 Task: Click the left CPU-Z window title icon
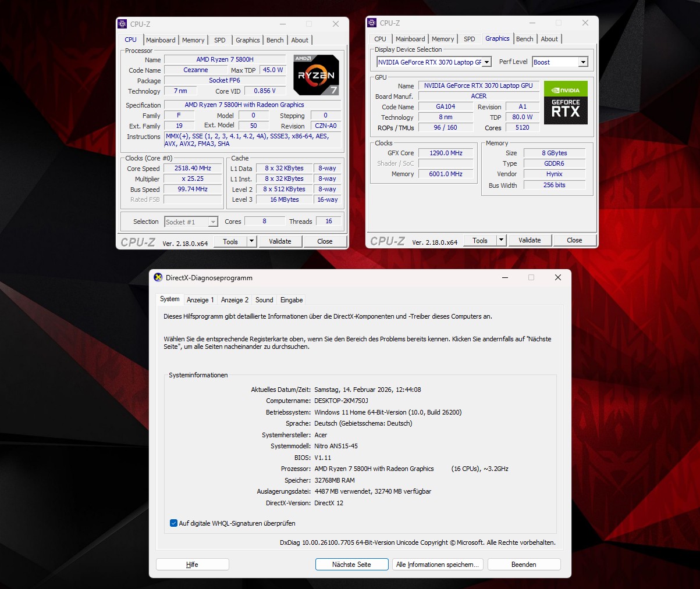[x=122, y=24]
